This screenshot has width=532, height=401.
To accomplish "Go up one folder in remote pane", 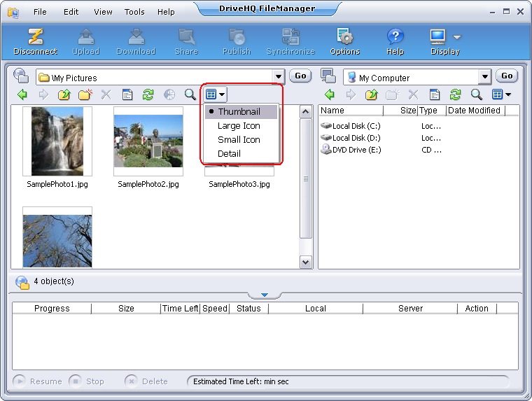I will pyautogui.click(x=64, y=94).
